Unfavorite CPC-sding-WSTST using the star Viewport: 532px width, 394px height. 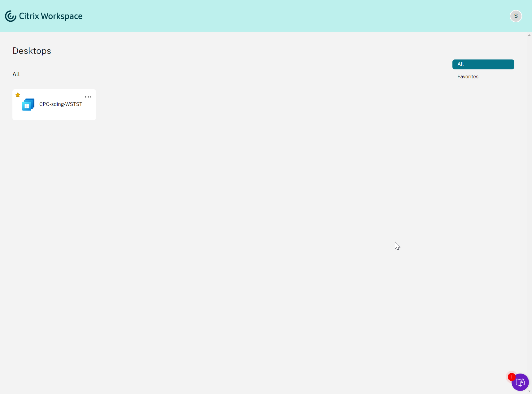18,95
